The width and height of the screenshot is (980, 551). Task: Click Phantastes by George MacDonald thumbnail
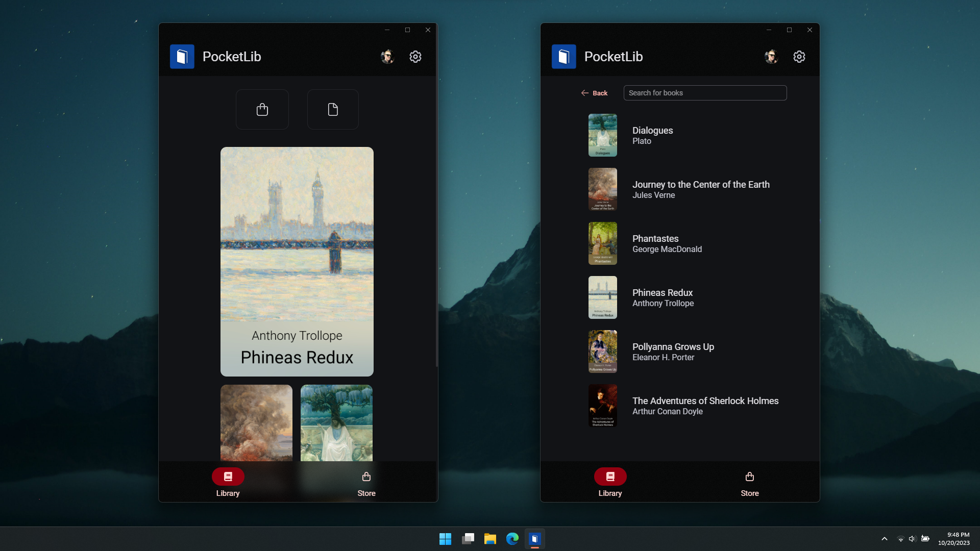coord(602,243)
